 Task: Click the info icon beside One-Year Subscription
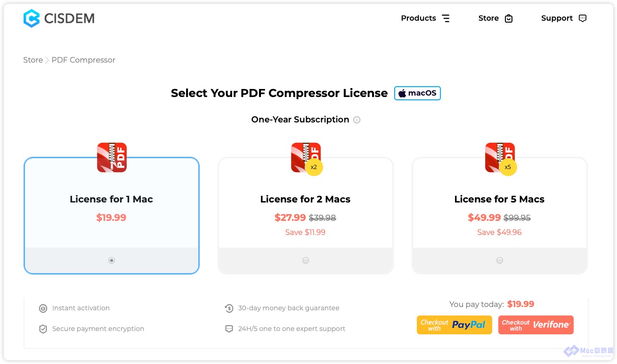point(357,120)
